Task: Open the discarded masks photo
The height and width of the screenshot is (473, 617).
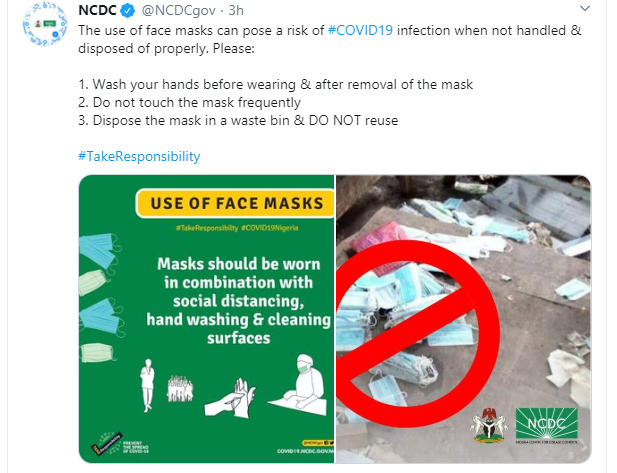Action: 464,319
